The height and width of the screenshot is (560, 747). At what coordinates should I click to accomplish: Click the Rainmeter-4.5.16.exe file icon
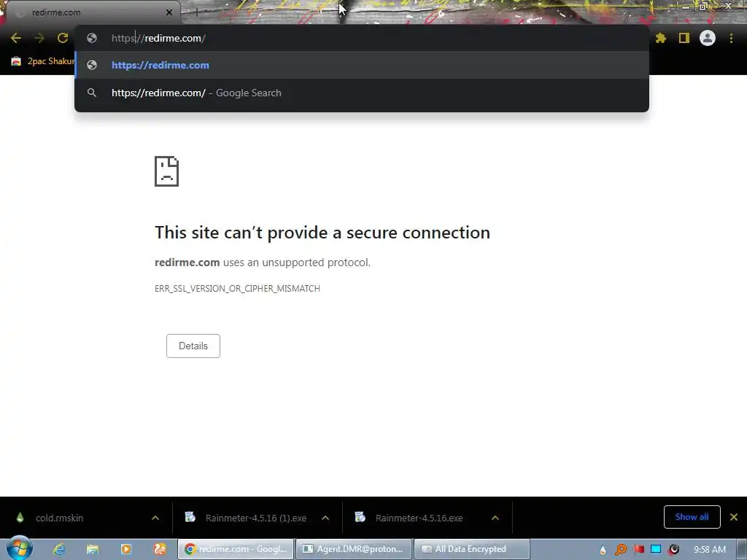tap(360, 517)
